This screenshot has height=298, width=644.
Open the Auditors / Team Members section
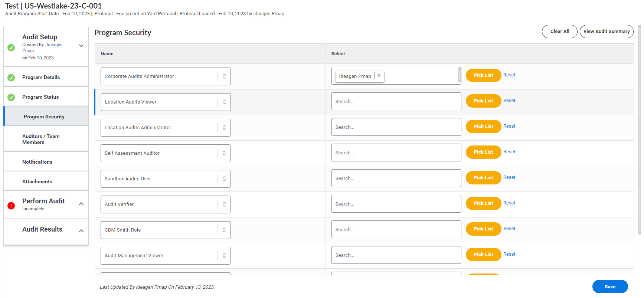(41, 139)
